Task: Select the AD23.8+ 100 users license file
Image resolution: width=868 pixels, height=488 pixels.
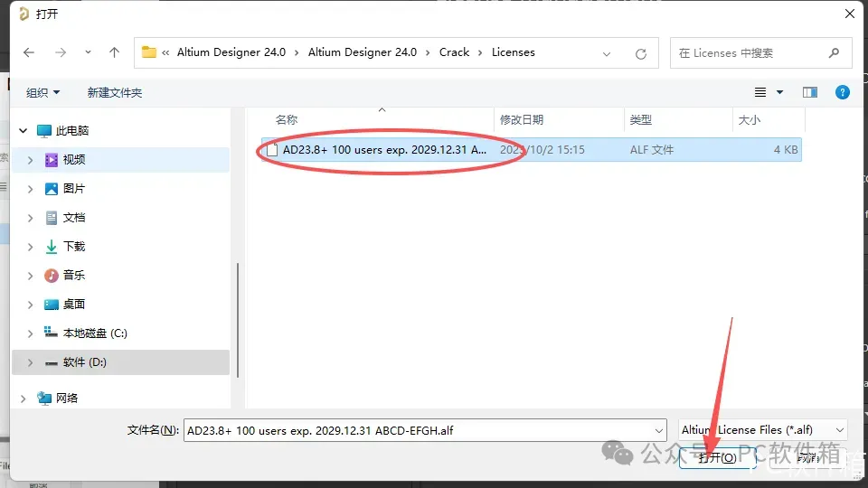Action: 384,150
